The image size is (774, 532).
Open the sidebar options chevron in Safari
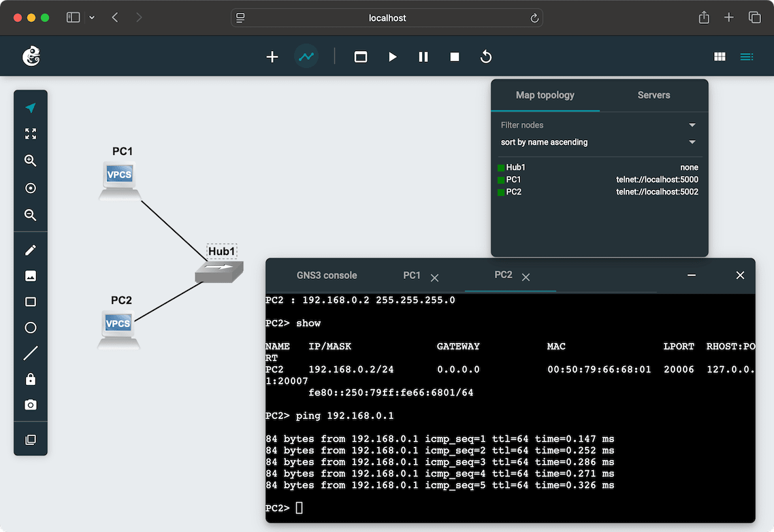point(92,17)
